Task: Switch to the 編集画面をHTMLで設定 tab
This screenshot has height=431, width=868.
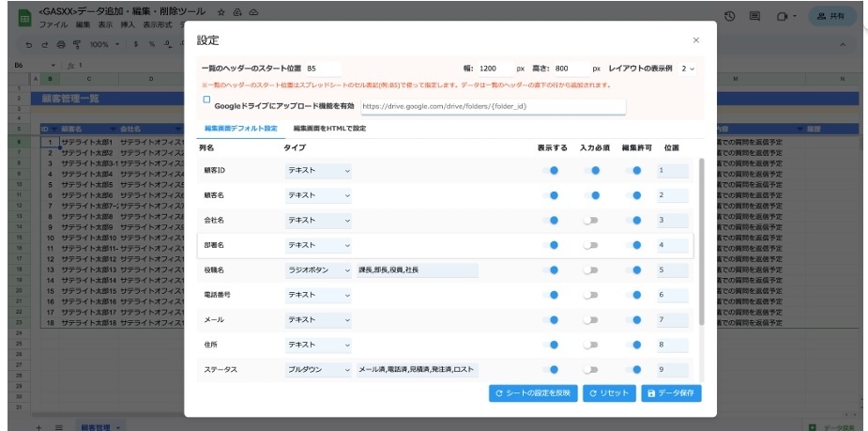Action: (329, 128)
